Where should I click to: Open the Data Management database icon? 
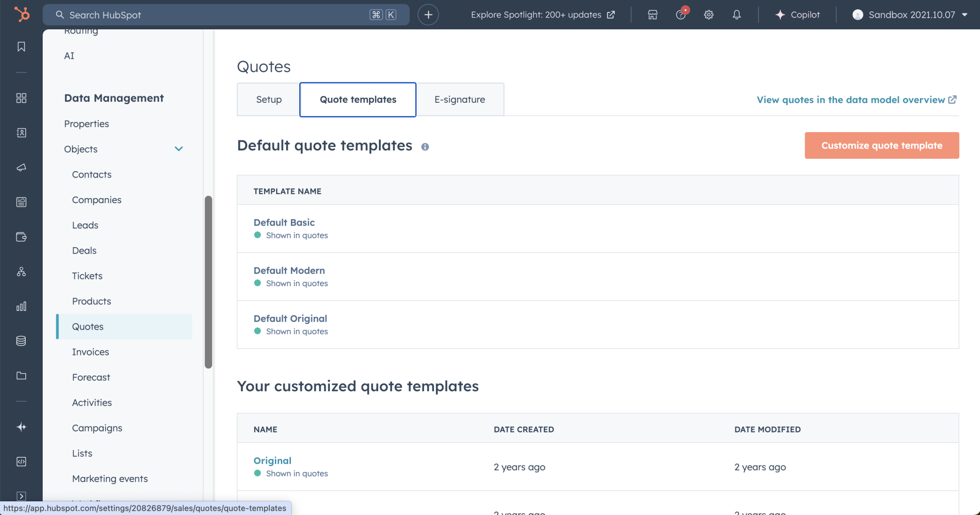pyautogui.click(x=21, y=341)
